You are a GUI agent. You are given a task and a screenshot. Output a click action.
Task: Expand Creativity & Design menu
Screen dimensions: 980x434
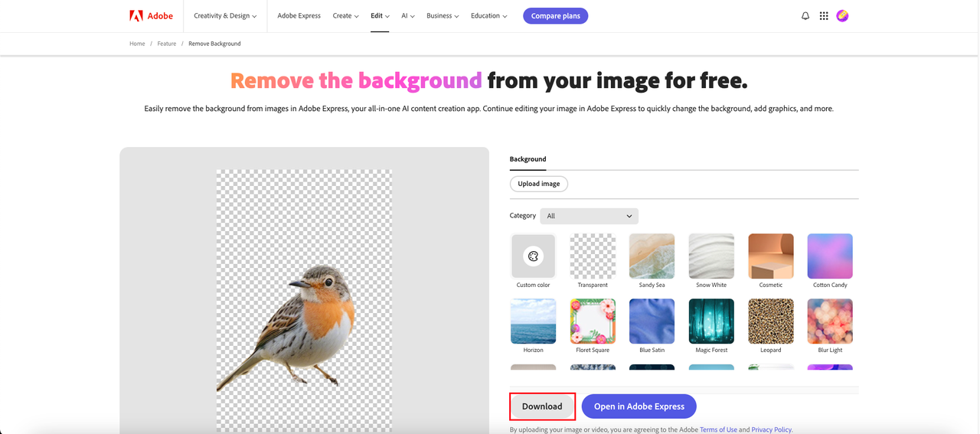(x=225, y=15)
